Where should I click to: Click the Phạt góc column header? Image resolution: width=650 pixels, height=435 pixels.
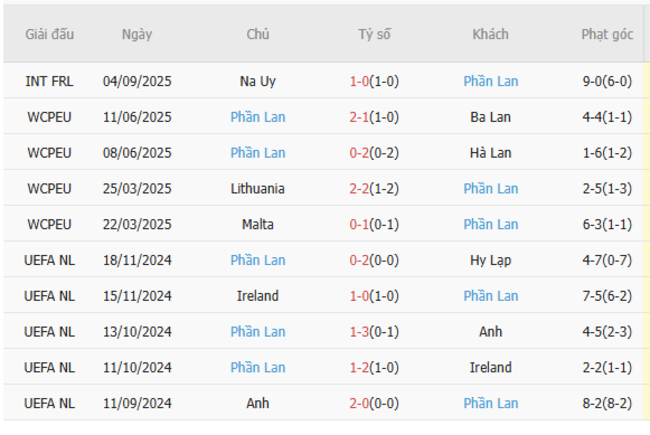[x=607, y=34]
